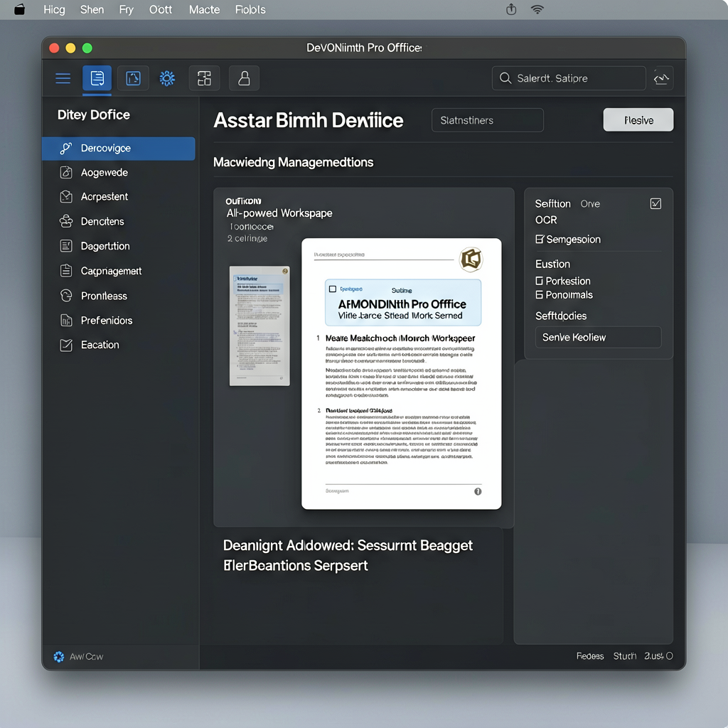The image size is (728, 728).
Task: Click the edit note toolbar icon
Action: coord(133,78)
